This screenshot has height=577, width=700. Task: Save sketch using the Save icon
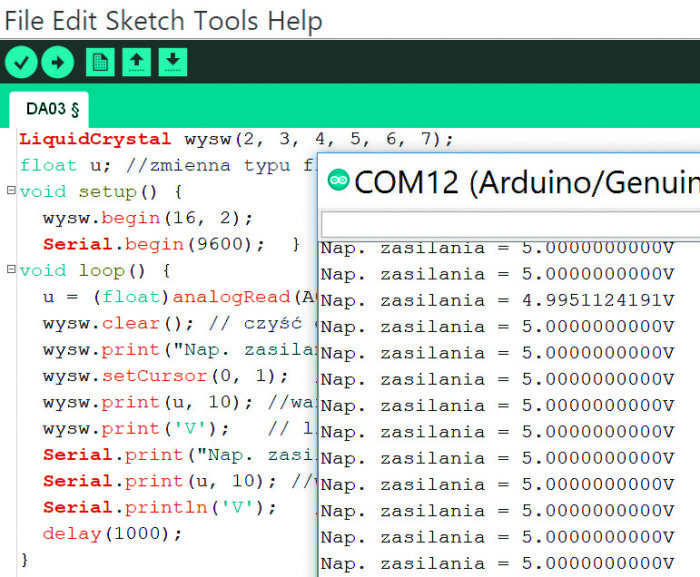coord(173,62)
